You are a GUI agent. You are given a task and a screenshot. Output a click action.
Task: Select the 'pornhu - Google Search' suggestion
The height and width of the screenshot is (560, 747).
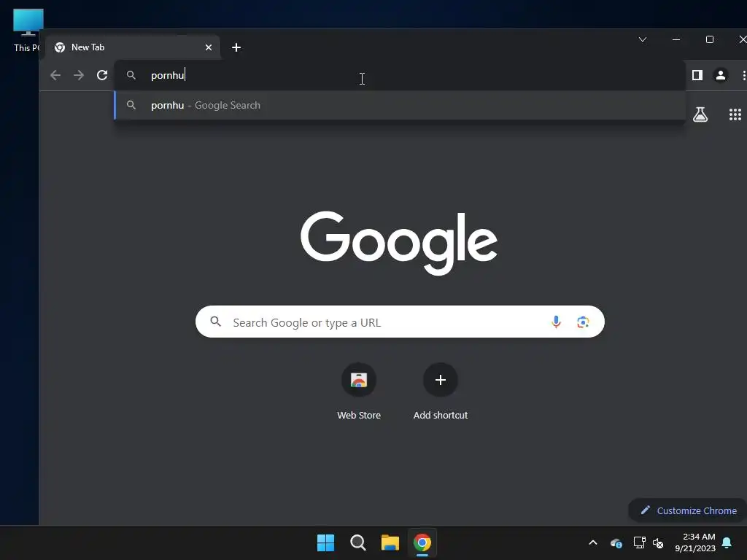coord(399,105)
